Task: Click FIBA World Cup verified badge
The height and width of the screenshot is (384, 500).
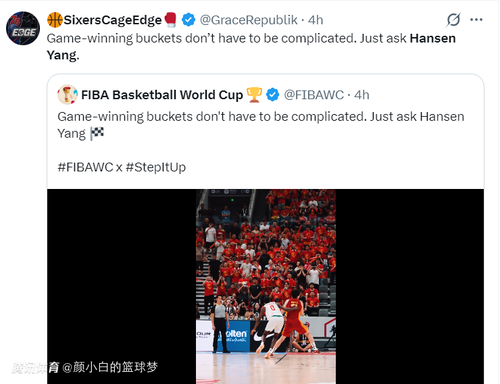Action: click(x=273, y=95)
